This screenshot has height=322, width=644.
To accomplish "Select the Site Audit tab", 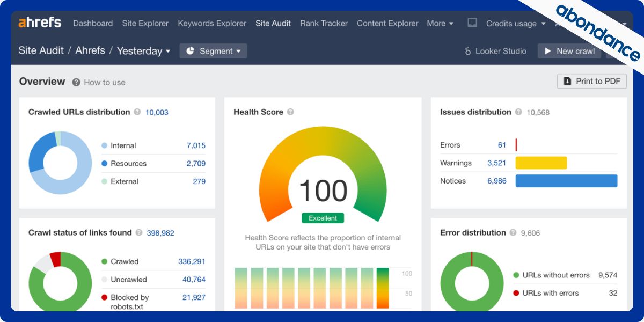I will tap(273, 23).
